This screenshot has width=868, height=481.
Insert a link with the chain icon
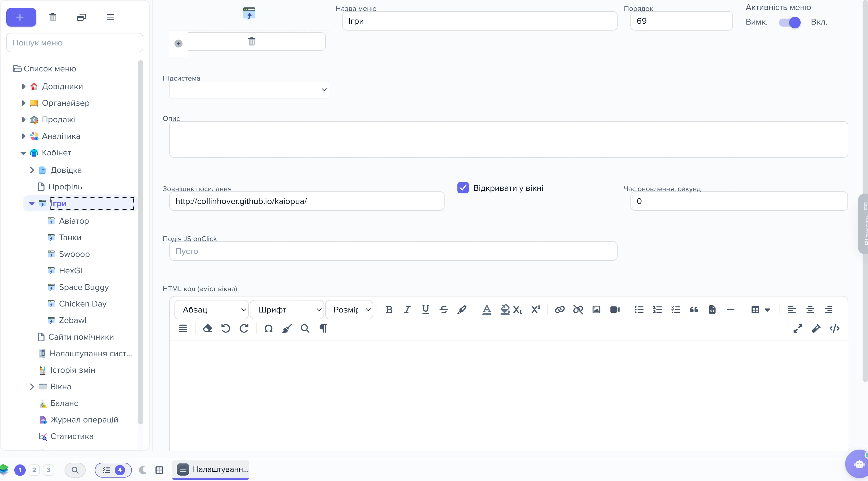coord(560,309)
